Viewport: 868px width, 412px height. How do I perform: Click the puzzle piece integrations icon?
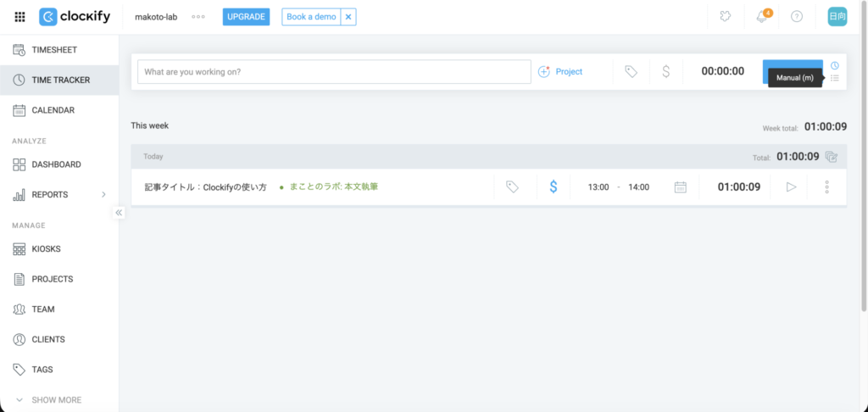click(726, 17)
